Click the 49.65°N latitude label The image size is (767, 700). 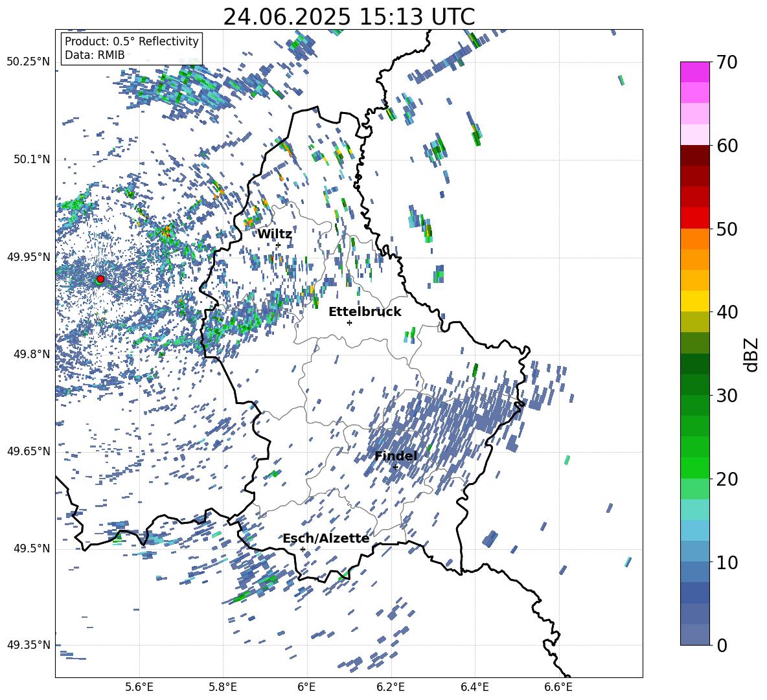[x=29, y=451]
